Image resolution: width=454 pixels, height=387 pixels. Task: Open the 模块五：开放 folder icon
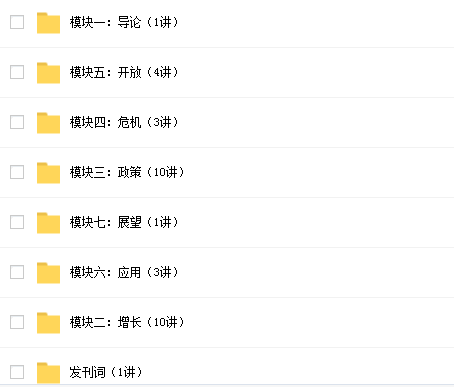[48, 73]
